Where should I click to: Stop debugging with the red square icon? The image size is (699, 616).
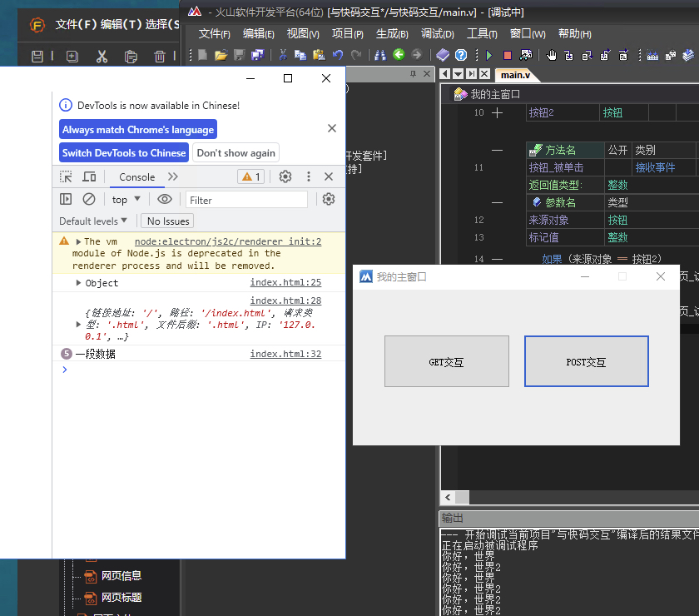coord(508,55)
